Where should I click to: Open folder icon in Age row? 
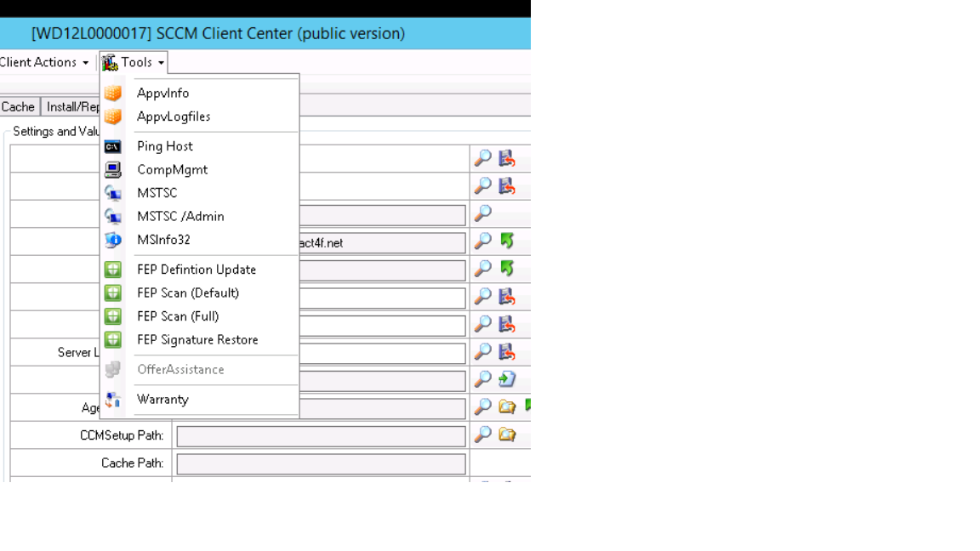(x=507, y=406)
